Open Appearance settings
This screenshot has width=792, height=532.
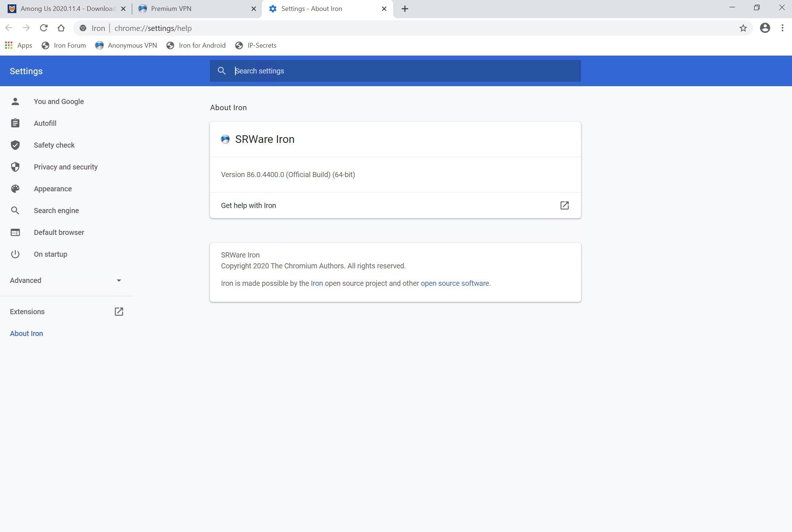click(x=53, y=189)
